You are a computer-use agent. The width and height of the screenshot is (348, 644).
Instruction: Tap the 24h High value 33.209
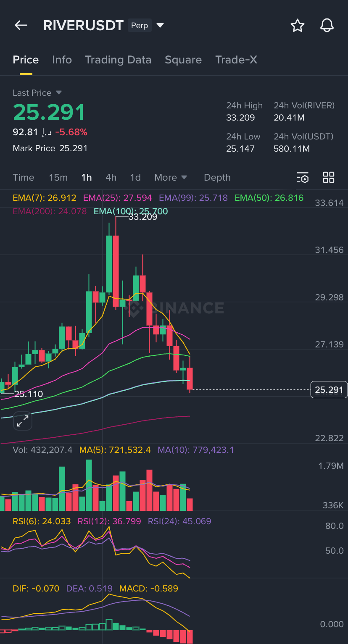click(240, 118)
